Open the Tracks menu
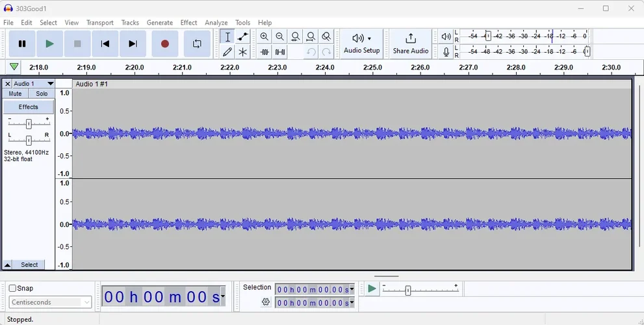This screenshot has width=644, height=325. coord(130,23)
